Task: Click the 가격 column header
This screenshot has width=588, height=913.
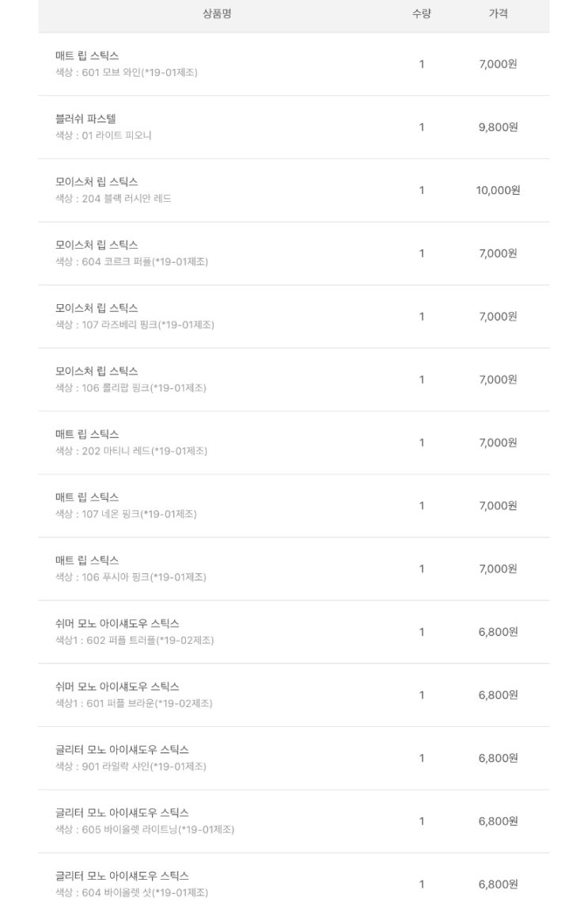Action: (498, 13)
